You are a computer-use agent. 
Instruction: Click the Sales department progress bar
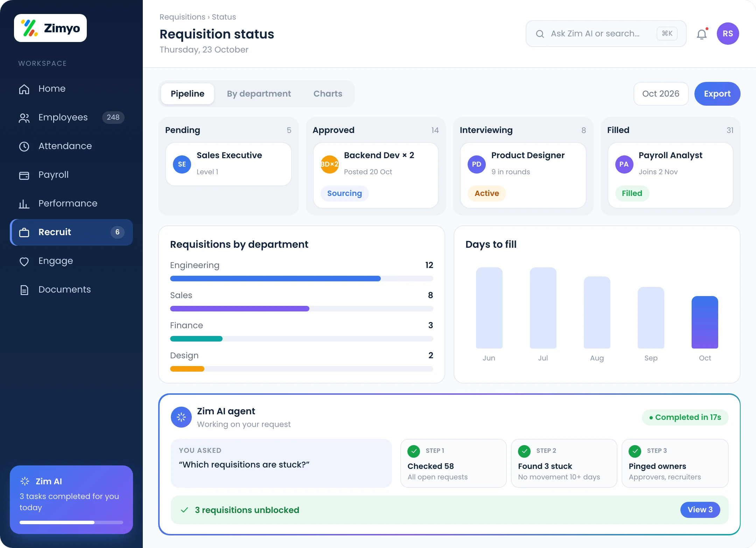302,309
